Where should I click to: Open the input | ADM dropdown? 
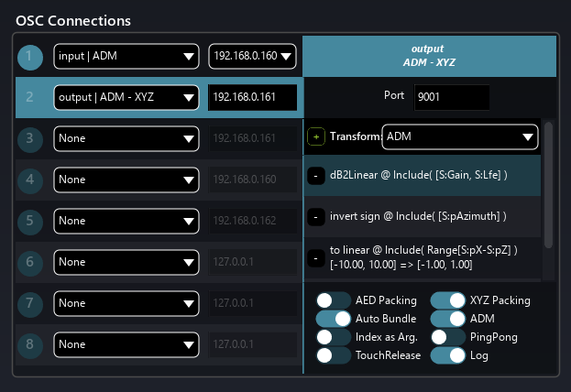126,58
